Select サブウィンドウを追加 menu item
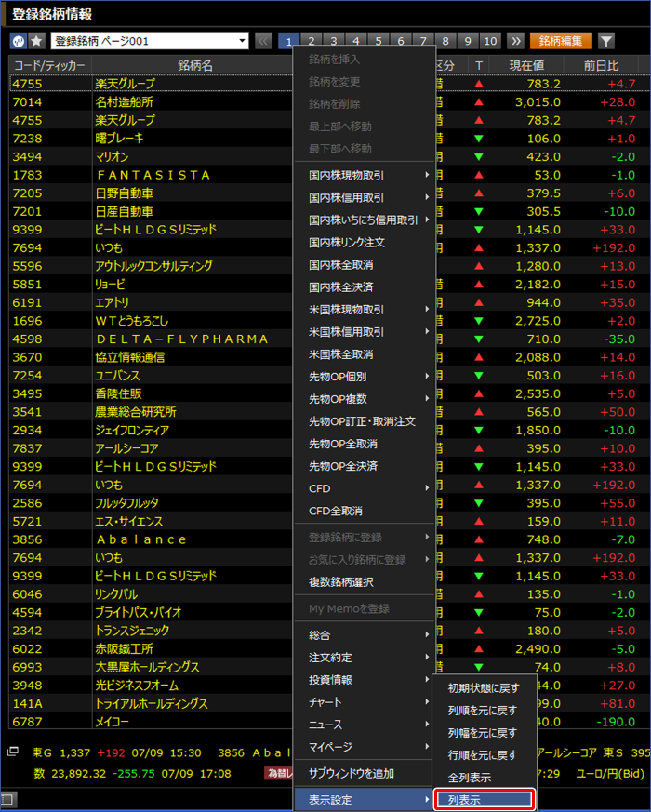The width and height of the screenshot is (651, 812). click(365, 773)
